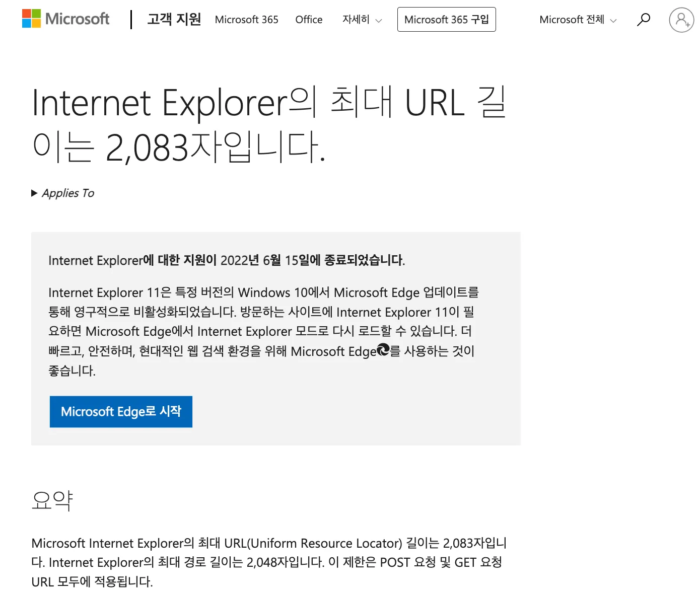Click the page title about 2,083자
Screen dimensions: 700x593
(x=269, y=124)
